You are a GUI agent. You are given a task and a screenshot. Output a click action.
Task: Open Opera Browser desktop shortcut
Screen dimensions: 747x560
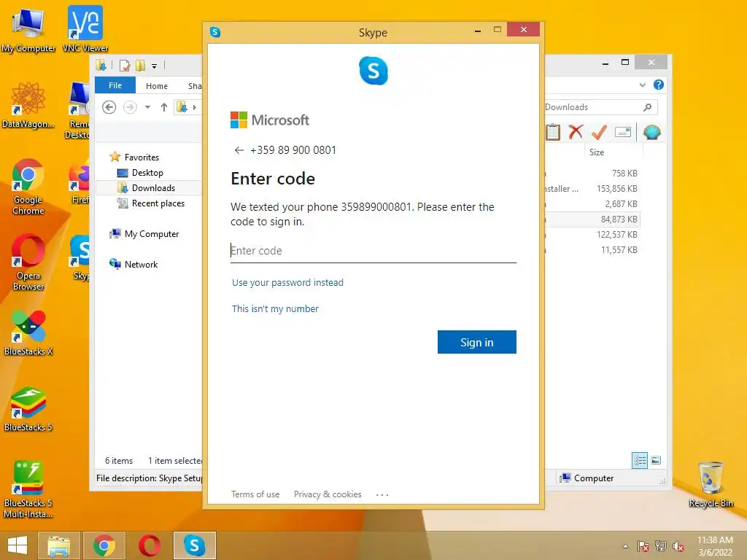(28, 262)
